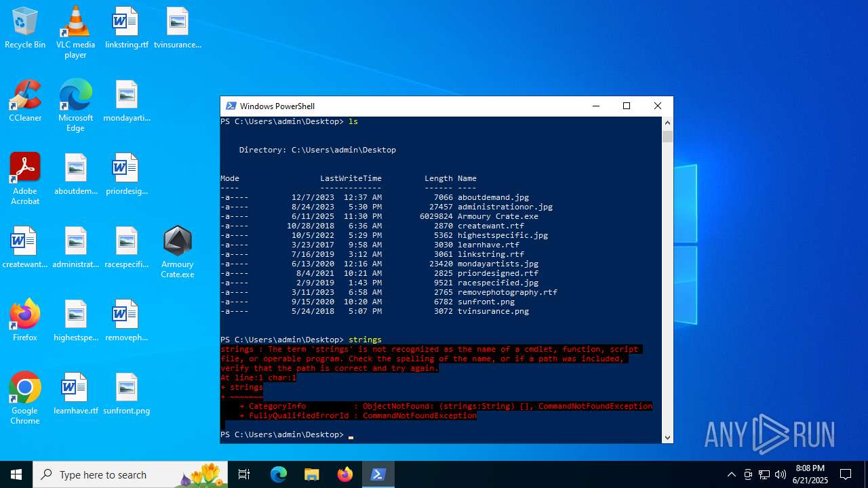Screen dimensions: 868x488
Task: Click 'racespecified.jpg' in the listing
Action: pyautogui.click(x=498, y=283)
